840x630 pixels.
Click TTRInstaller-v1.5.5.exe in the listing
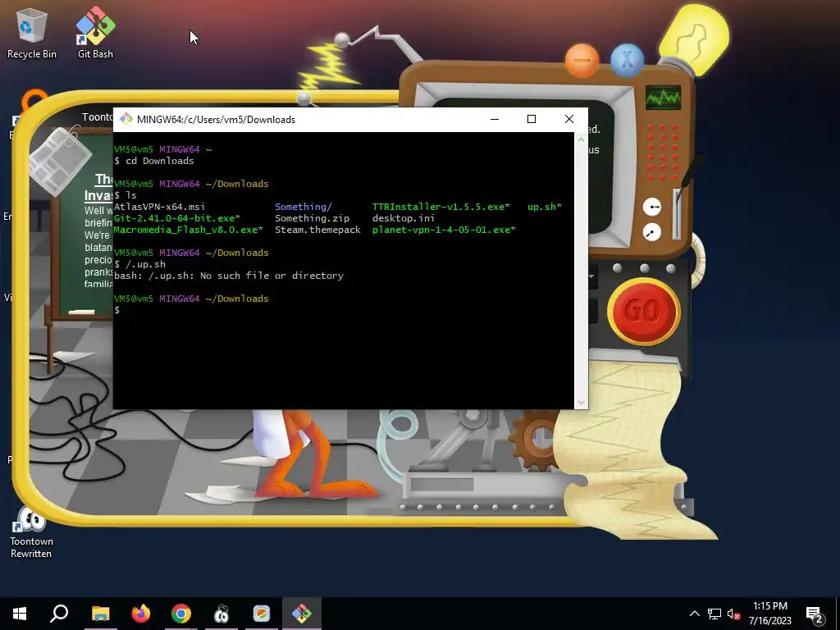pyautogui.click(x=441, y=207)
